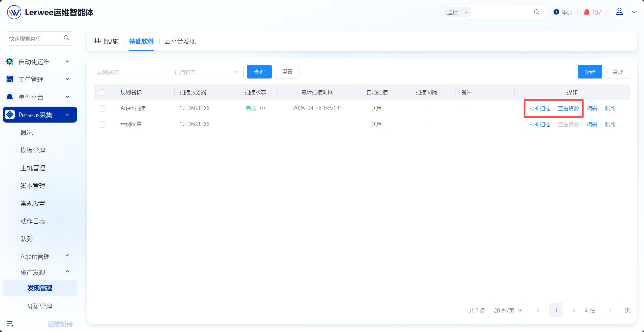Collapse sidebar with bottom menu-fold icon
Screen dimensions: 644x332
pyautogui.click(x=10, y=324)
